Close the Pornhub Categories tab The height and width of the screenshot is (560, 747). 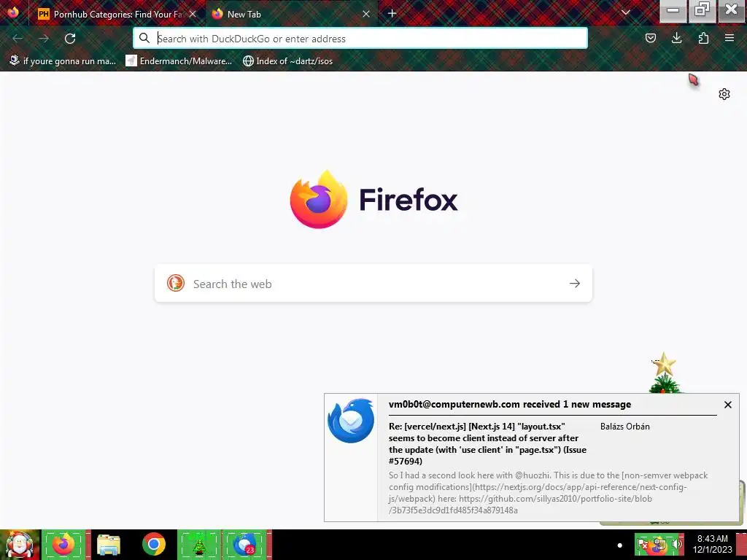point(193,14)
